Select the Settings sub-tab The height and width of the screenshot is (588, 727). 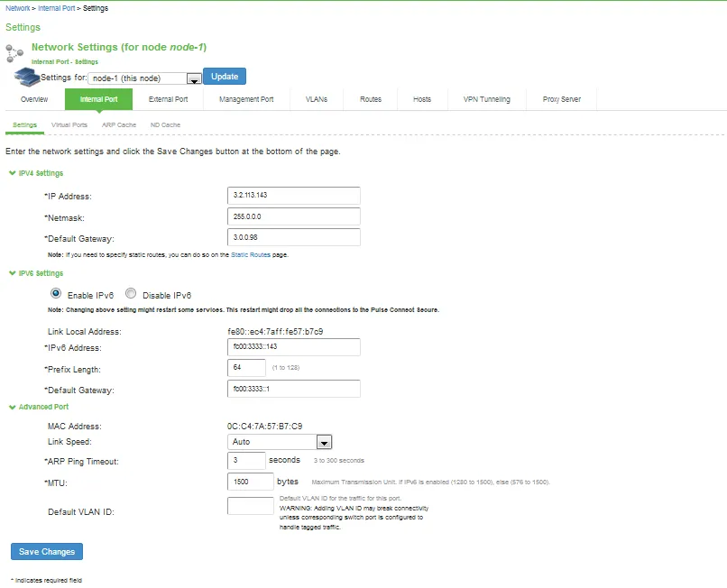click(25, 125)
